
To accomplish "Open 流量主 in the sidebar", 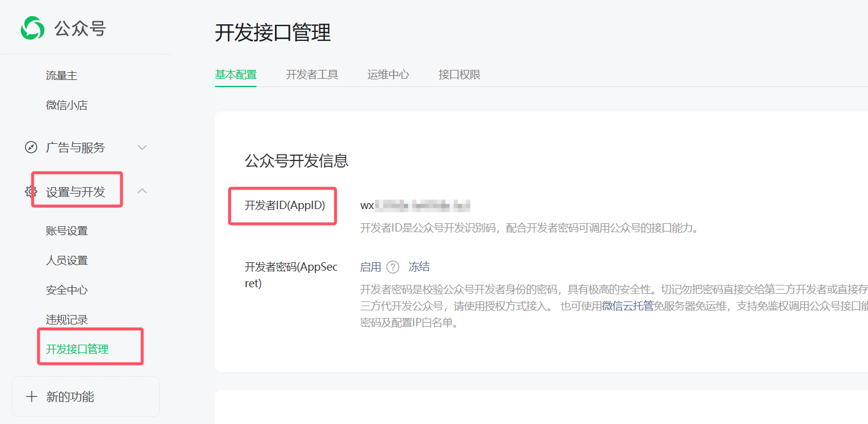I will tap(62, 76).
